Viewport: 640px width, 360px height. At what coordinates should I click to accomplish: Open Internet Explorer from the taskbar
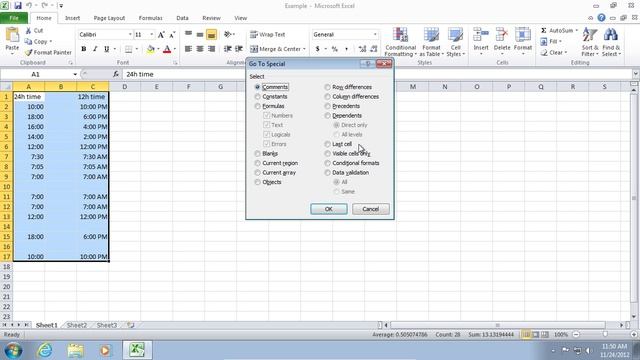pos(44,350)
